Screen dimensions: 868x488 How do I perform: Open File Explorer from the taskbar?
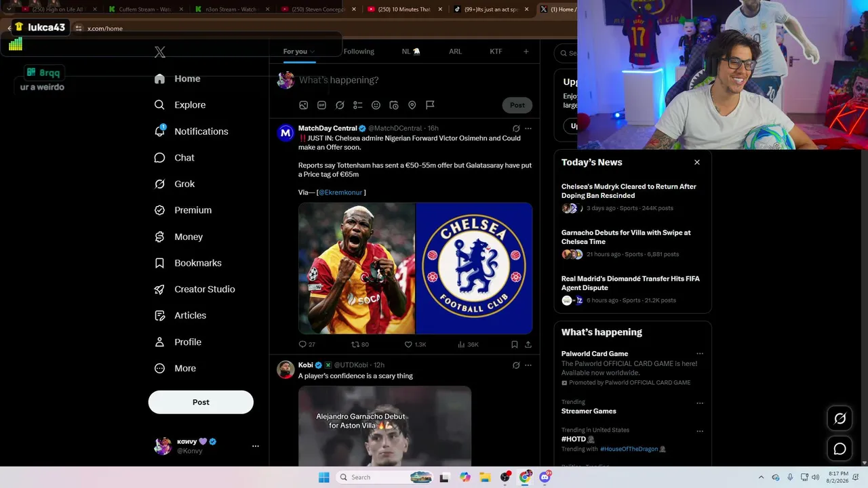[x=485, y=477]
